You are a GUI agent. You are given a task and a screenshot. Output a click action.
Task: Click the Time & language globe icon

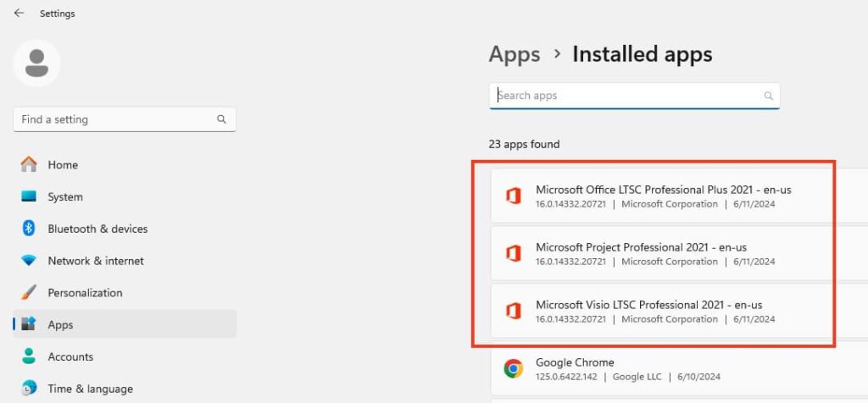coord(29,389)
